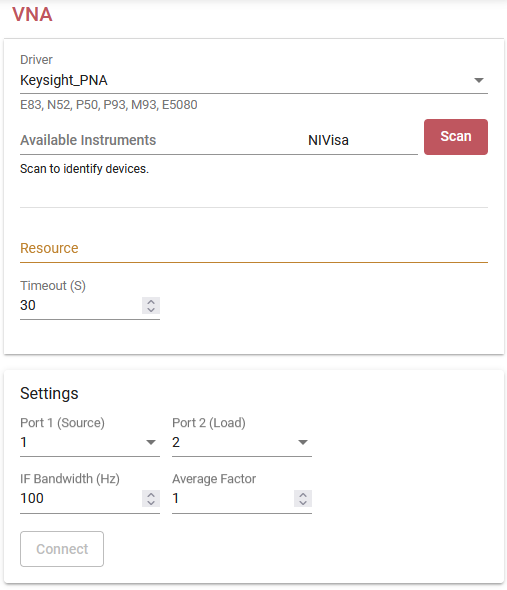Screen dimensions: 507x590
Task: Increment Average Factor using up arrow
Action: coord(303,495)
